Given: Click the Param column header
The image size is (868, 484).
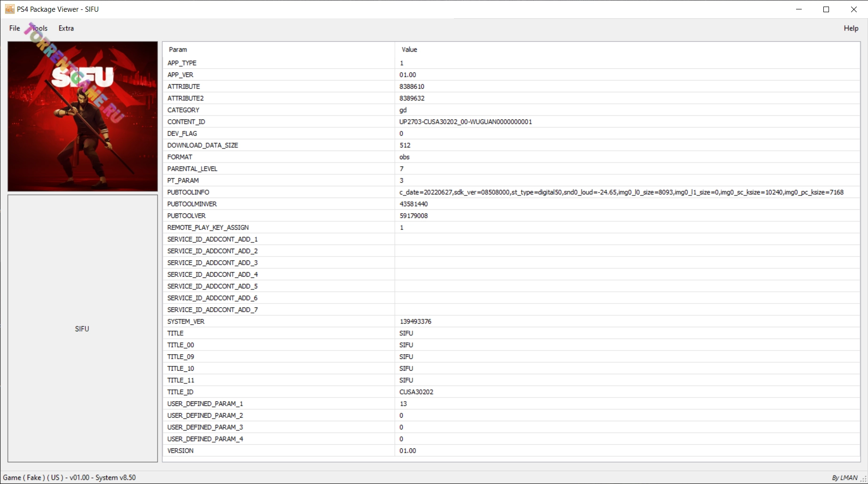Looking at the screenshot, I should tap(178, 49).
